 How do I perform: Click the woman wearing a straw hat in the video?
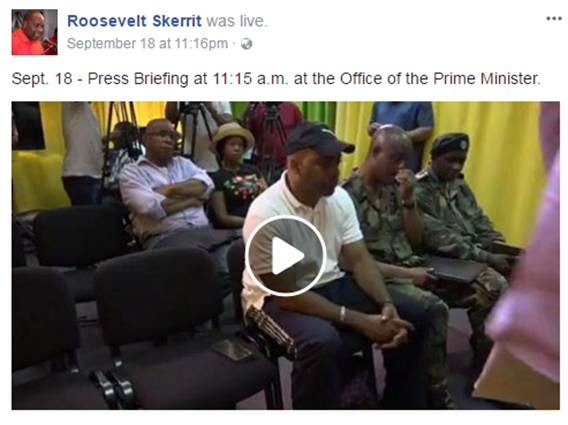click(x=234, y=176)
